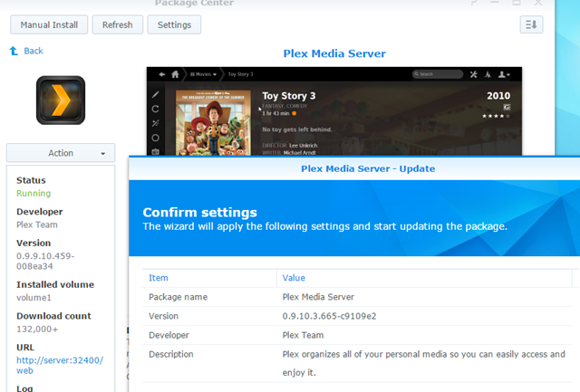
Task: Select the Developer row Plex Team value
Action: pyautogui.click(x=303, y=335)
